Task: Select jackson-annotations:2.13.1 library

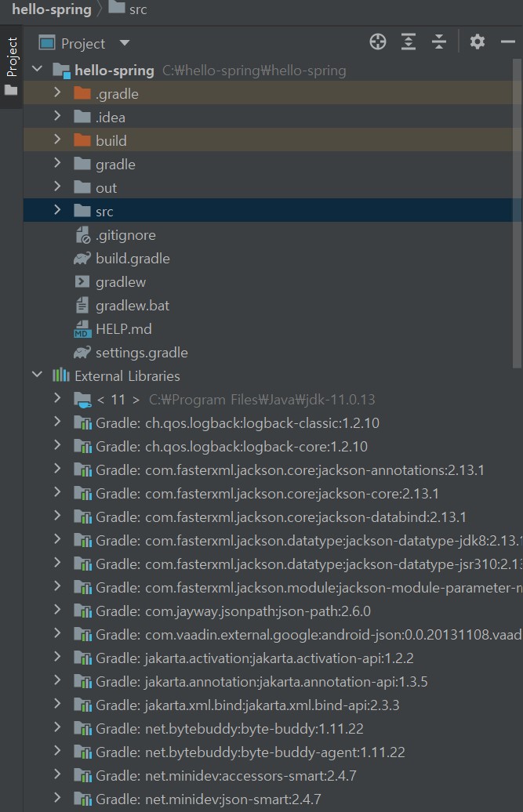Action: [290, 470]
